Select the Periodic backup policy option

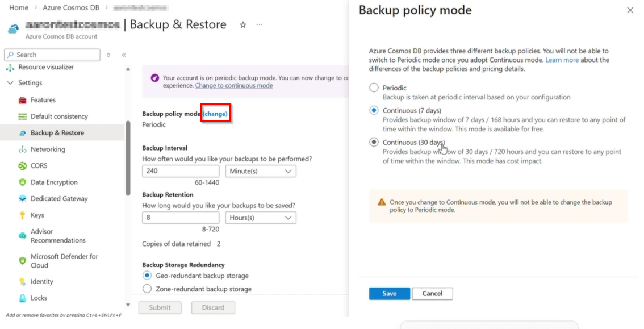(374, 88)
